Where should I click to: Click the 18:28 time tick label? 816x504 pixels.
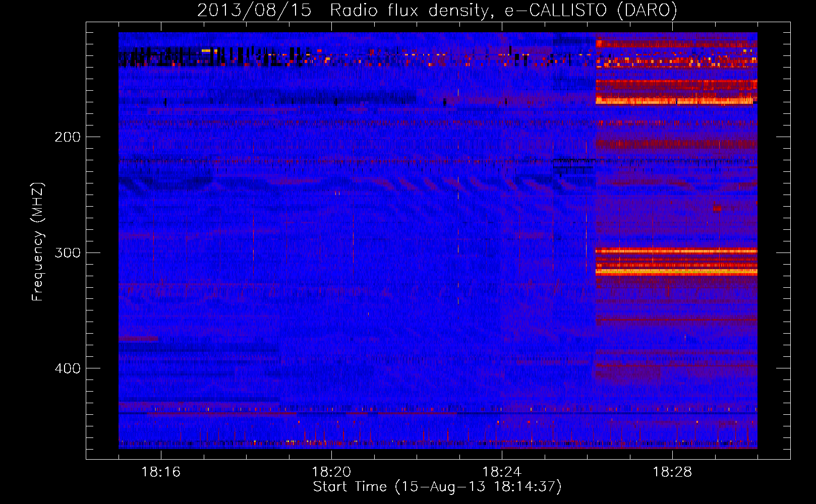[672, 472]
